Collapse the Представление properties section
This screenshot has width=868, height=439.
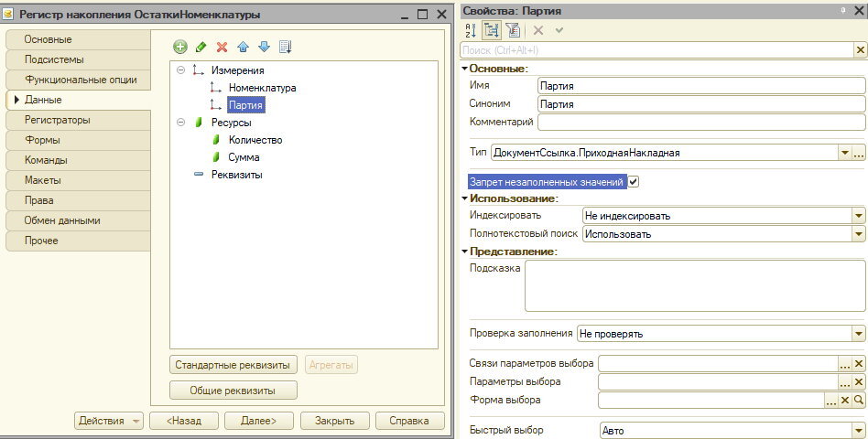coord(464,251)
